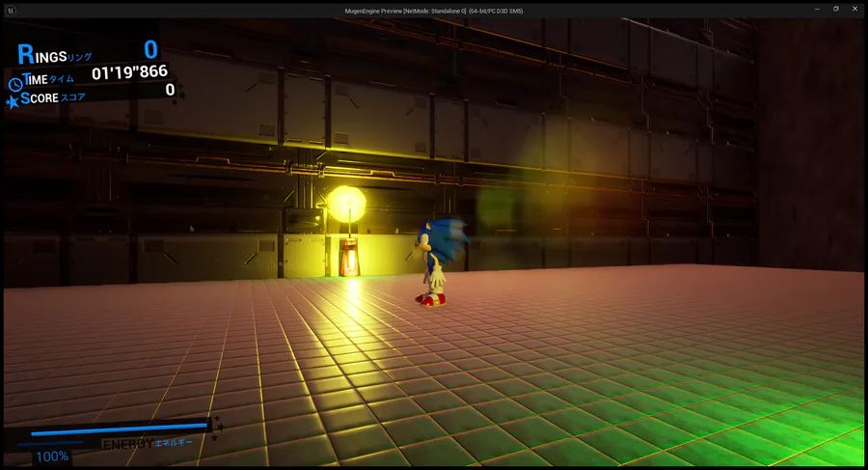This screenshot has width=868, height=470.
Task: Click the star icon beside SCORE
Action: click(12, 102)
